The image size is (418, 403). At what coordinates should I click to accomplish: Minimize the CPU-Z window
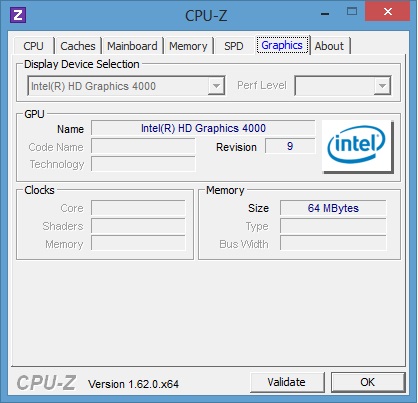pyautogui.click(x=325, y=14)
